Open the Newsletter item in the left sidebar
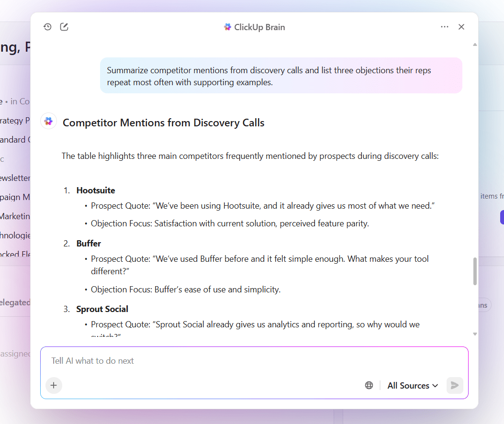The height and width of the screenshot is (424, 504). click(x=14, y=178)
